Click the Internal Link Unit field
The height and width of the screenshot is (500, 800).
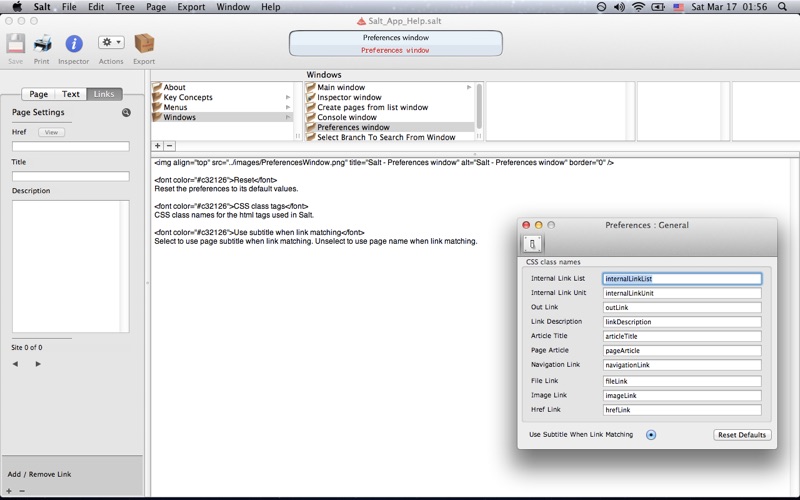point(682,293)
